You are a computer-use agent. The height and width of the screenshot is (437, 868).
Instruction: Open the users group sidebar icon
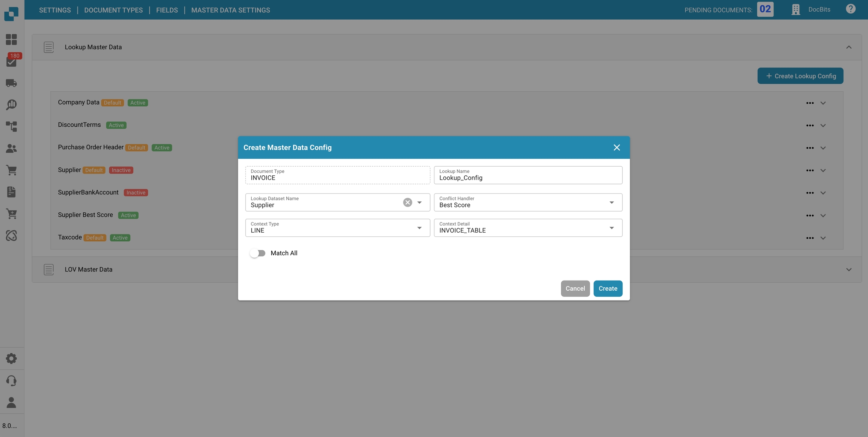click(x=11, y=149)
